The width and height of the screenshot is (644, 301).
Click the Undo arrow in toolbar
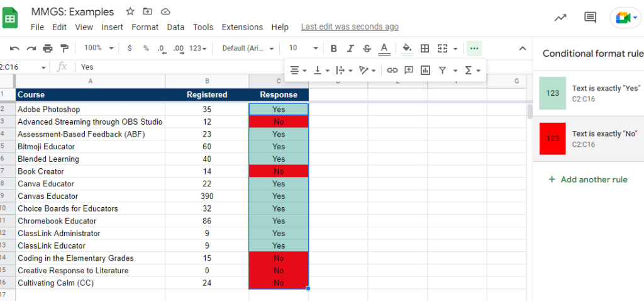[15, 48]
